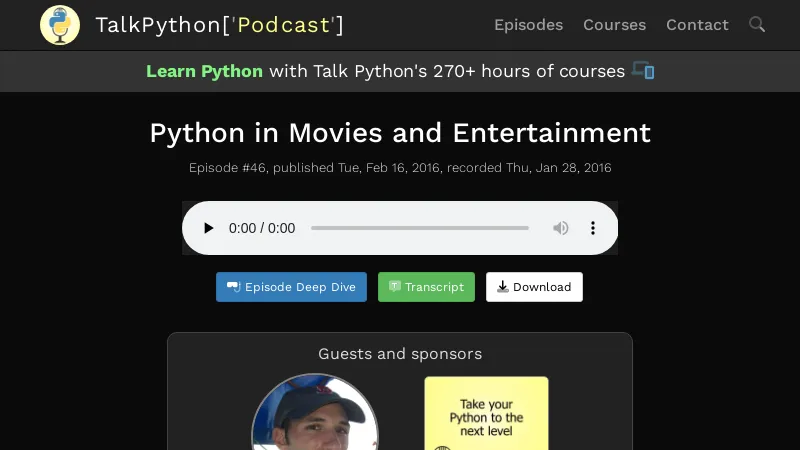Click the green Learn Python link
Viewport: 800px width, 450px height.
tap(204, 71)
